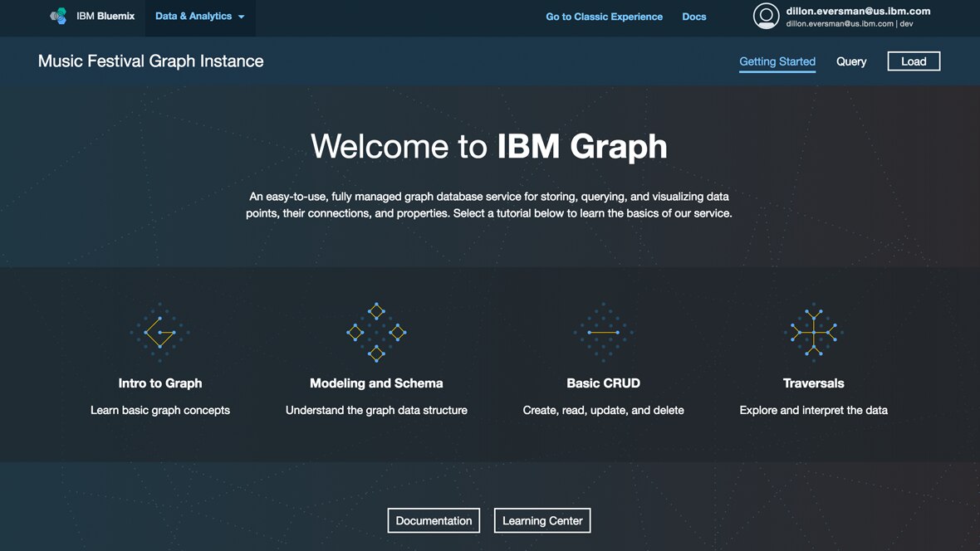This screenshot has width=980, height=551.
Task: Select the Modeling and Schema diamond icon
Action: (x=376, y=333)
